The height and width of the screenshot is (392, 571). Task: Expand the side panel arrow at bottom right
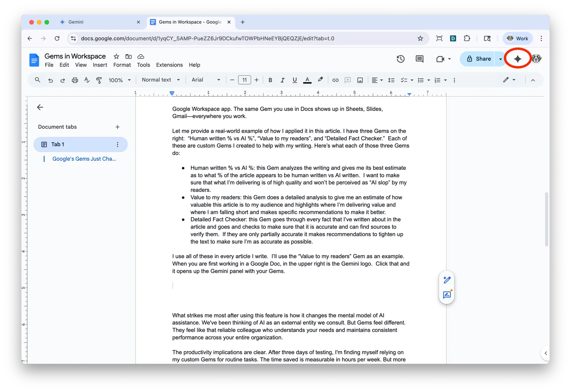(545, 353)
